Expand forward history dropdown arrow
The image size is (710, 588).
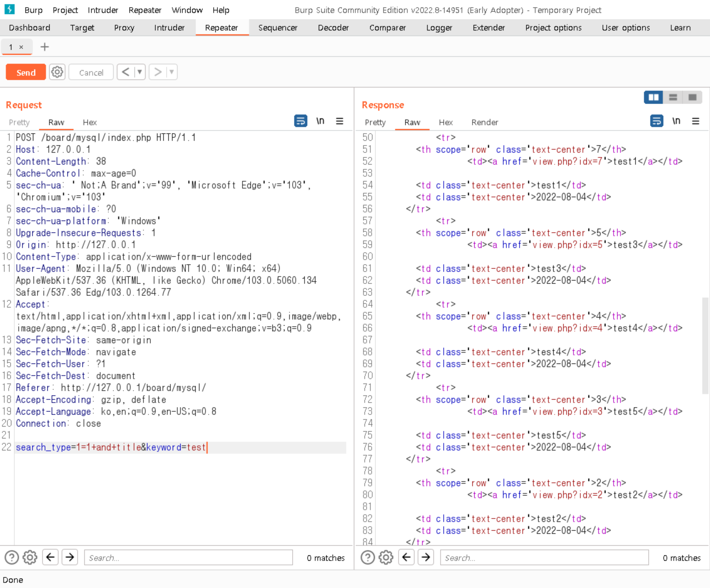(x=171, y=72)
